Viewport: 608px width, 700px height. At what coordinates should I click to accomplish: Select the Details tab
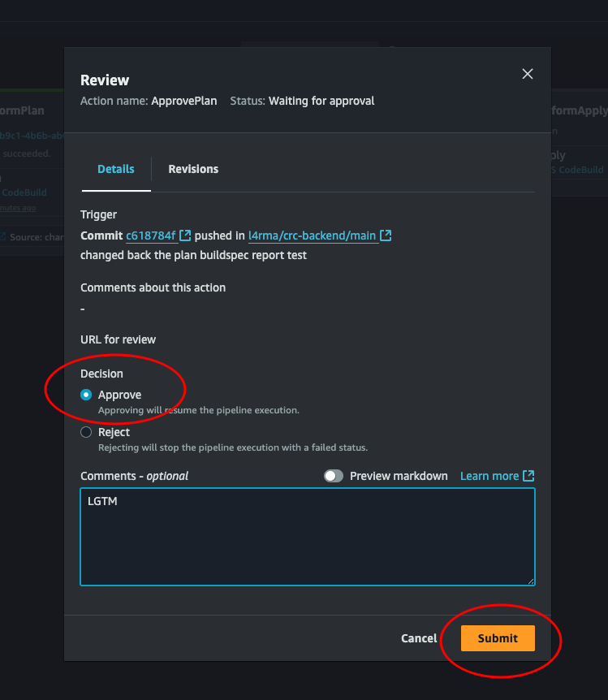(116, 169)
